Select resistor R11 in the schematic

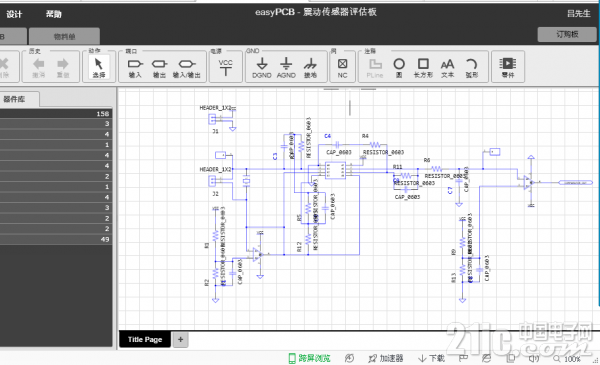pyautogui.click(x=406, y=176)
